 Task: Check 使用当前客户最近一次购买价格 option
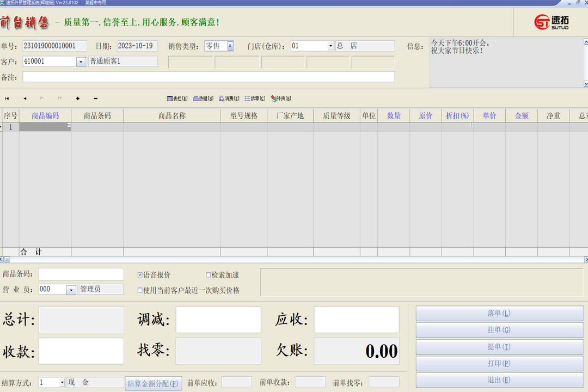tap(140, 291)
